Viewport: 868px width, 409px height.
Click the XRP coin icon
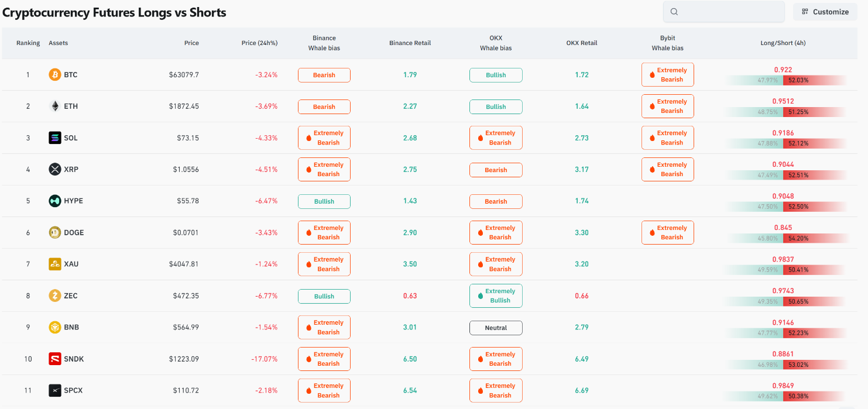[54, 170]
